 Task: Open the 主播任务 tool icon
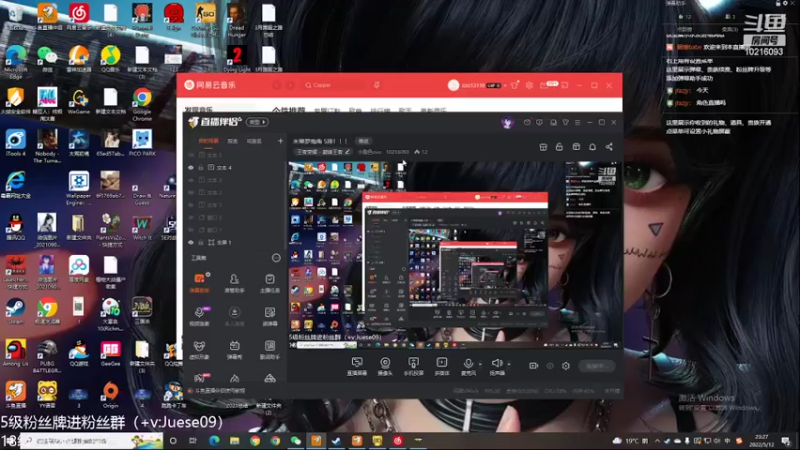[269, 283]
